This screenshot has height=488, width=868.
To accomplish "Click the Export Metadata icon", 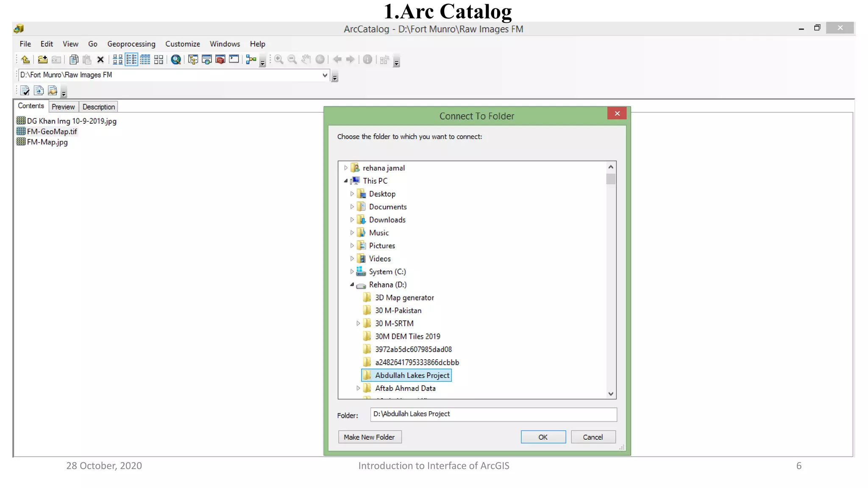I will (x=39, y=91).
